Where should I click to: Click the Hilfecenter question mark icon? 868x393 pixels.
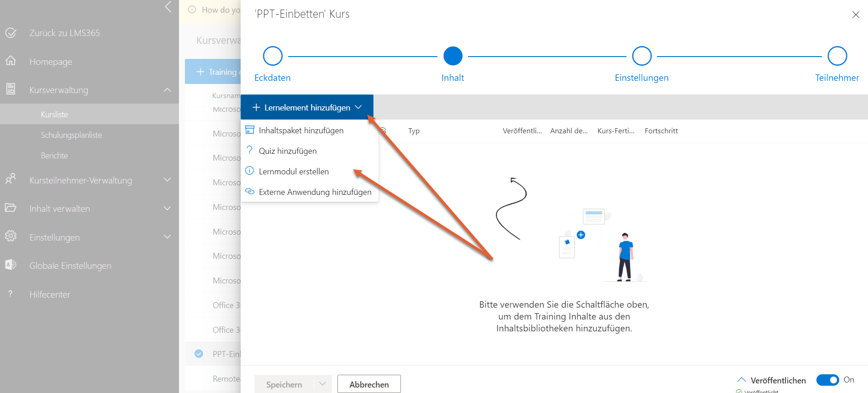pyautogui.click(x=11, y=294)
